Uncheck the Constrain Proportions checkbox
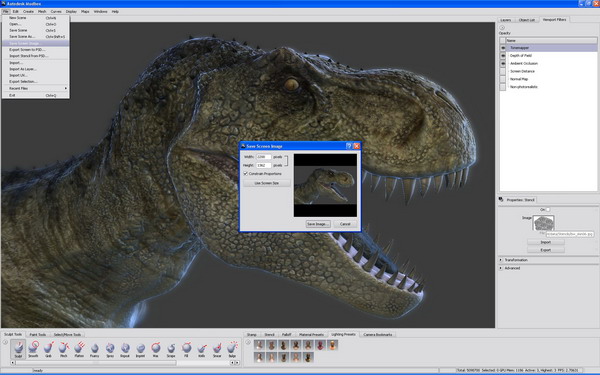The width and height of the screenshot is (600, 375). [246, 174]
